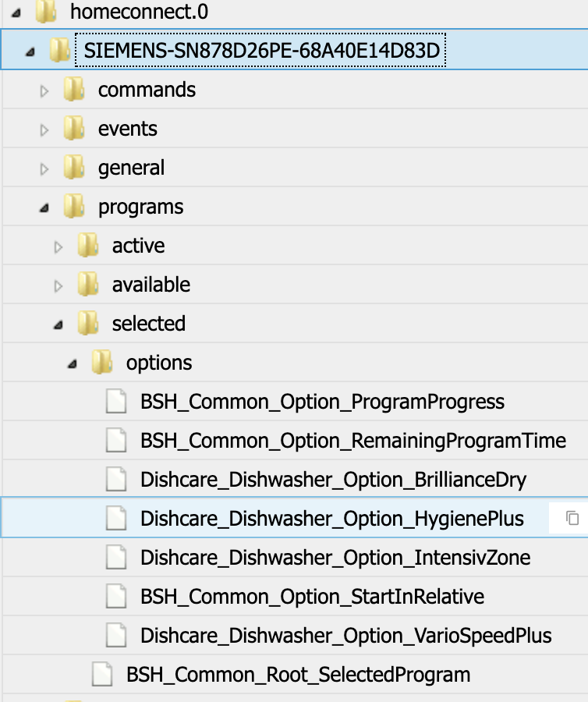The image size is (588, 702).
Task: Click the selected folder icon
Action: [x=87, y=322]
